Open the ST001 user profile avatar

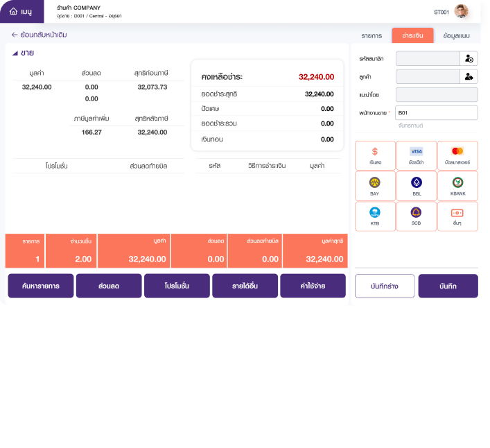462,12
